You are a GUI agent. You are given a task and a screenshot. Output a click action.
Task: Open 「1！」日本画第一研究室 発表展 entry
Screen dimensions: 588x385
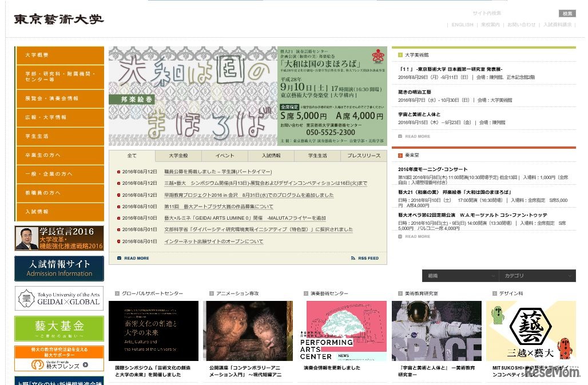coord(450,69)
